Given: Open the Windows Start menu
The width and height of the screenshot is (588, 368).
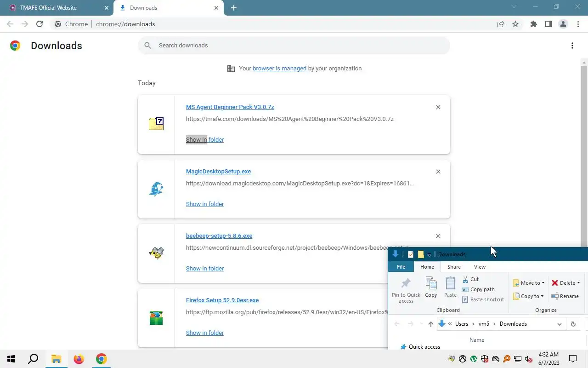Looking at the screenshot, I should [11, 359].
